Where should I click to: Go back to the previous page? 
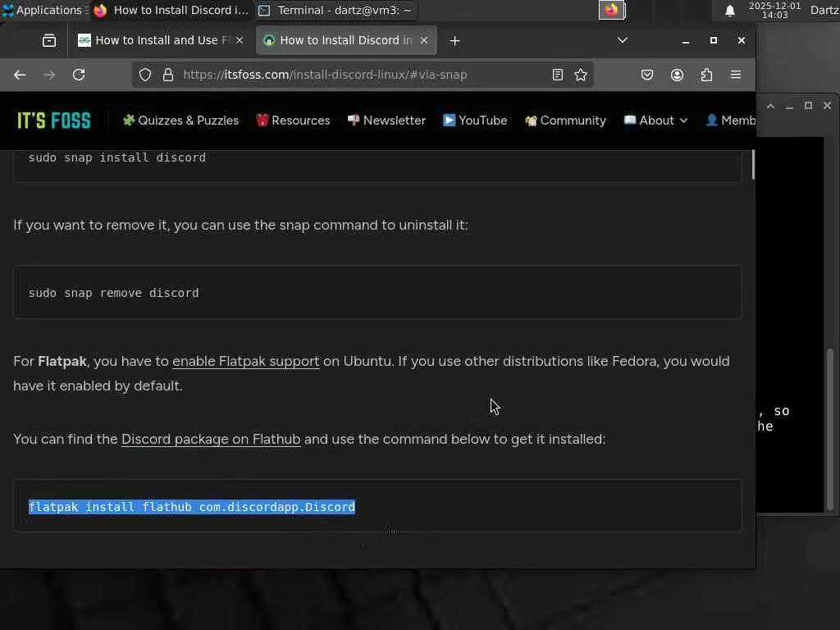20,75
